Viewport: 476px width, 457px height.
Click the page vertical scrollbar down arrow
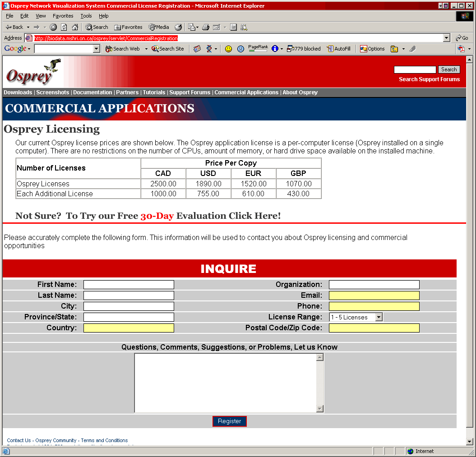coord(470,441)
